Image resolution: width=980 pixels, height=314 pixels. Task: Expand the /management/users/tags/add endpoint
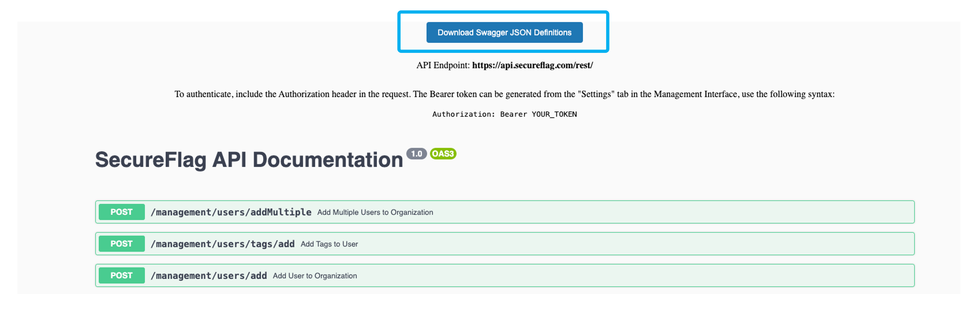coord(504,244)
